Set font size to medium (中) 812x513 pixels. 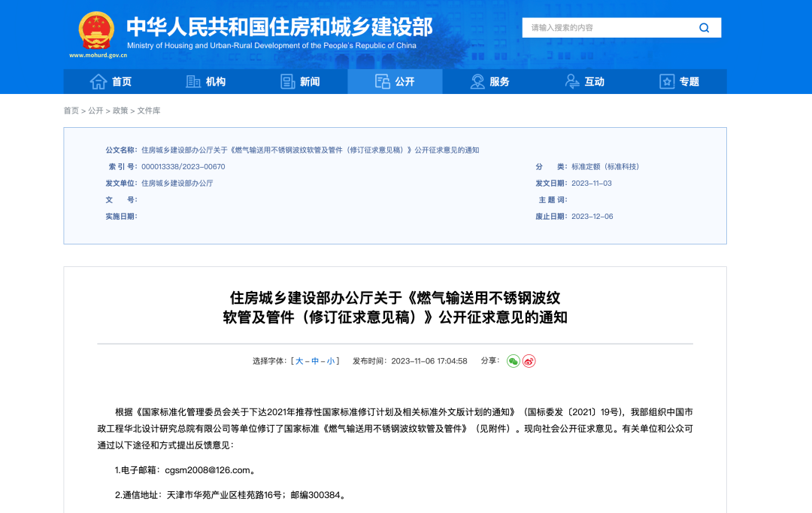pyautogui.click(x=315, y=361)
